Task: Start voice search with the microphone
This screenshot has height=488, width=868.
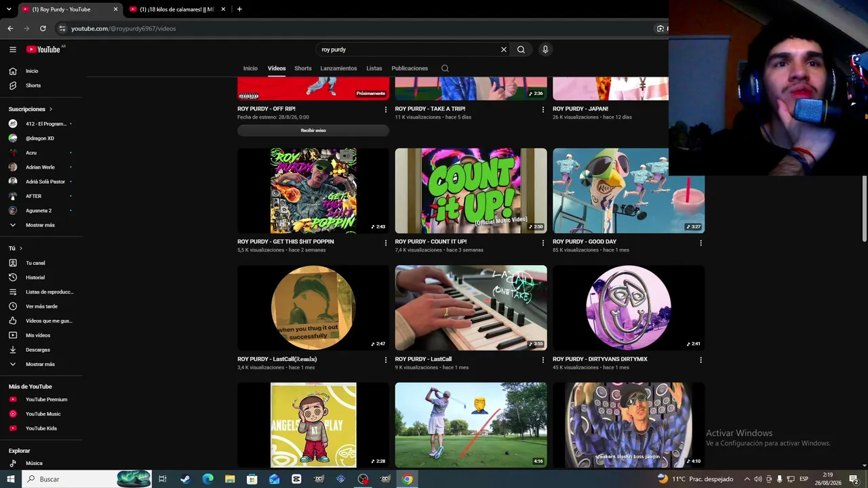Action: click(545, 49)
